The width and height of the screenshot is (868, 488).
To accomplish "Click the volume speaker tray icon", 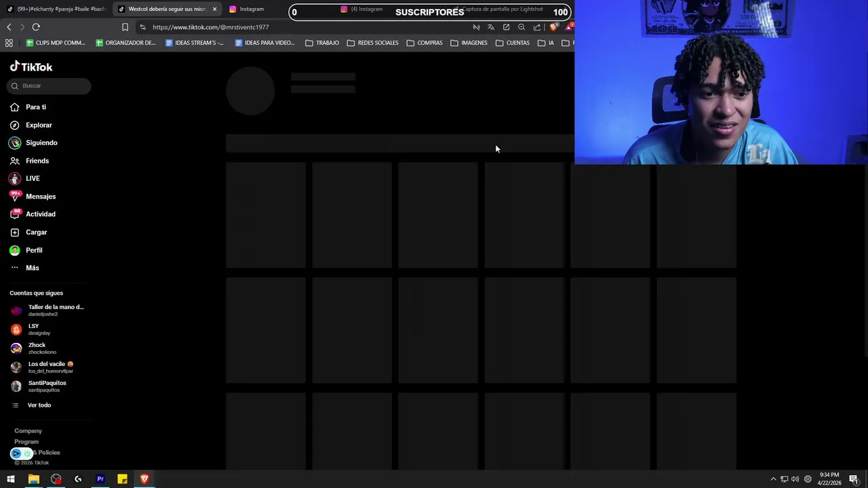I will coord(795,479).
